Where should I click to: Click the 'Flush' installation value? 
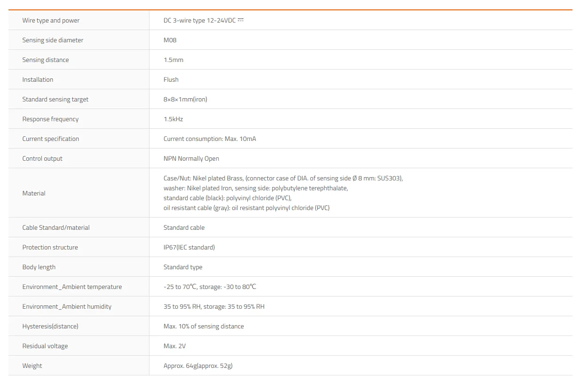point(171,79)
